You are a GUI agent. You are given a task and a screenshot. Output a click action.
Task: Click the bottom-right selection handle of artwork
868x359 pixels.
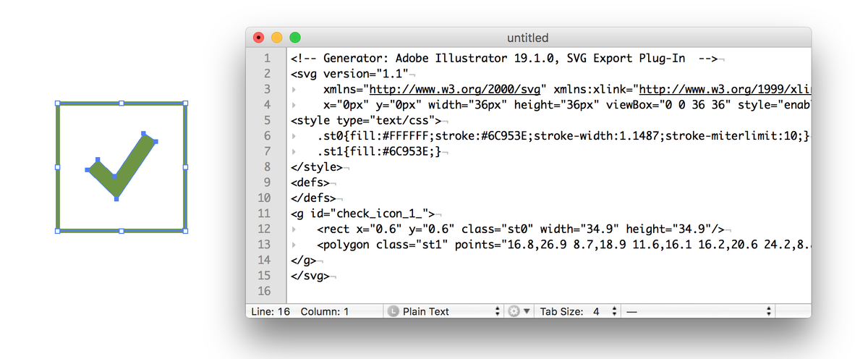tap(185, 231)
